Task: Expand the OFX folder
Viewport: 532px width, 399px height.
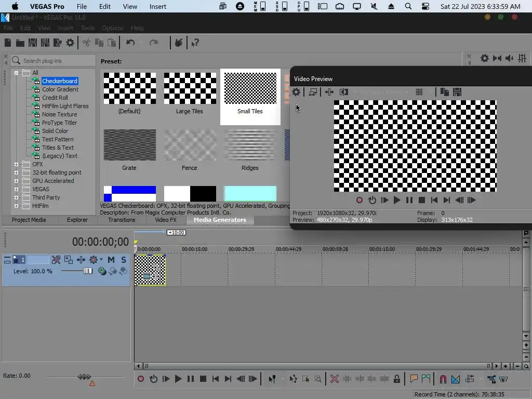Action: point(16,164)
